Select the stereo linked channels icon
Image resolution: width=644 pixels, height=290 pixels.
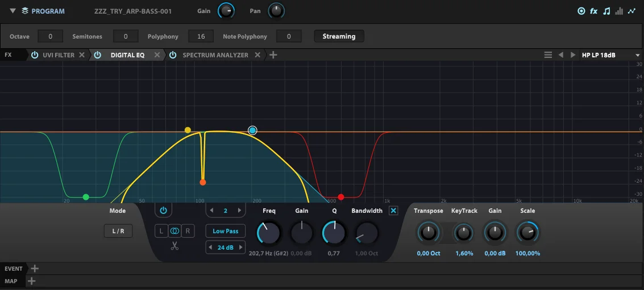coord(174,231)
